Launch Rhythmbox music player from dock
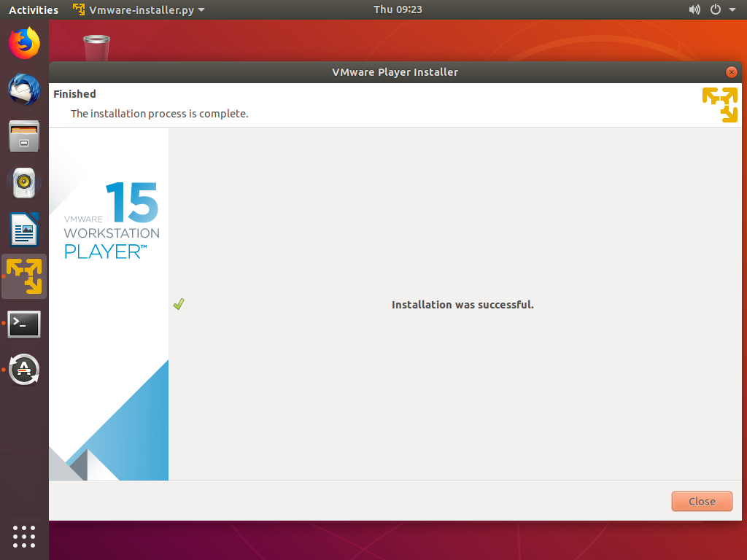This screenshot has height=560, width=747. tap(24, 183)
